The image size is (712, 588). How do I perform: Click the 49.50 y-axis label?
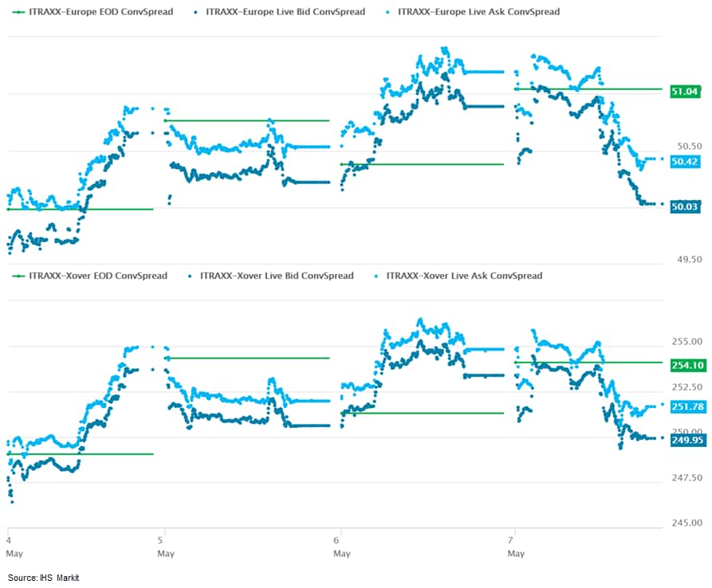(x=689, y=260)
